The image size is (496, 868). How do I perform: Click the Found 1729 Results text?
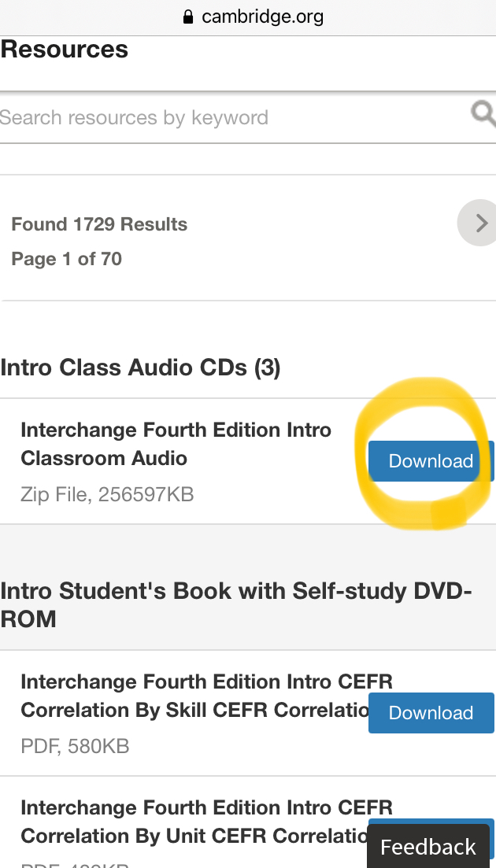(x=99, y=224)
